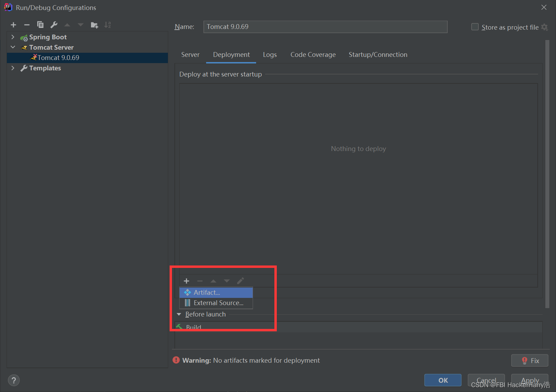Move deployment item down

click(x=227, y=281)
